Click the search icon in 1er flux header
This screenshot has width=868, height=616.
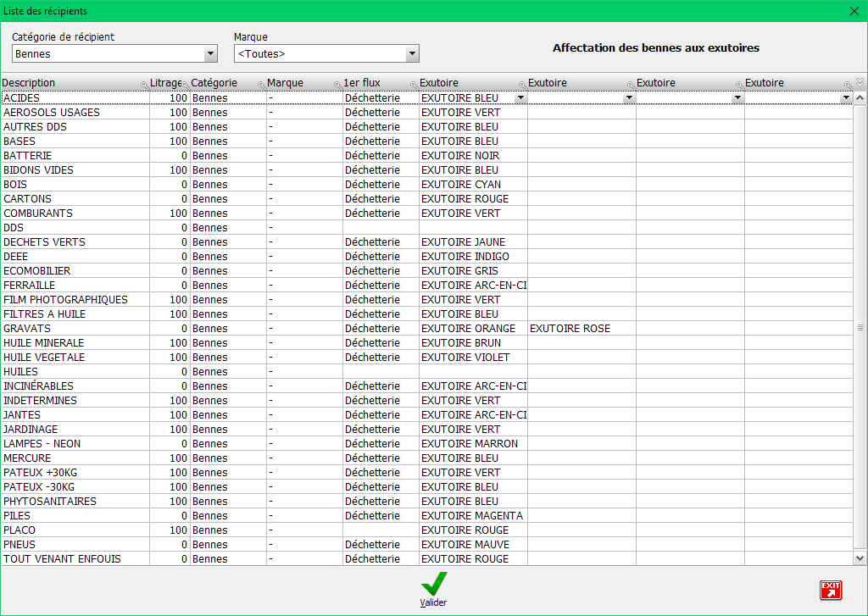tap(414, 85)
